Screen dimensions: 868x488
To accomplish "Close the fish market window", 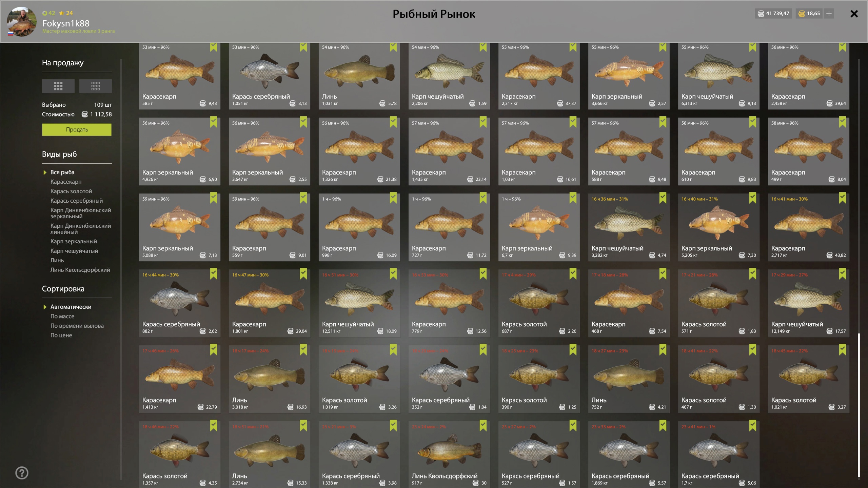I will 854,14.
